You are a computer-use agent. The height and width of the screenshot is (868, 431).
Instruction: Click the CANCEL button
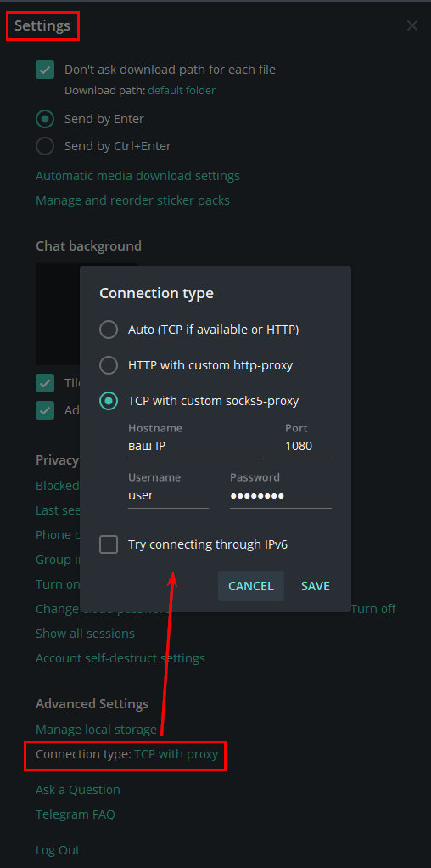(251, 586)
